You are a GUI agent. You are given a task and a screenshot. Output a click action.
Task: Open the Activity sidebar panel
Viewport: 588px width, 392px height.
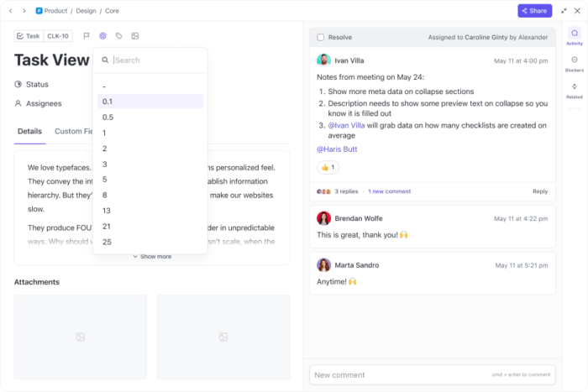tap(575, 36)
